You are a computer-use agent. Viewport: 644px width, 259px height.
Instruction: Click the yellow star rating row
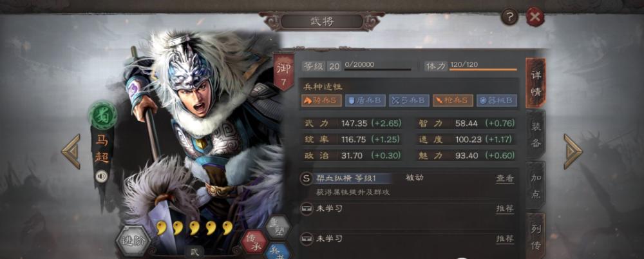click(194, 228)
